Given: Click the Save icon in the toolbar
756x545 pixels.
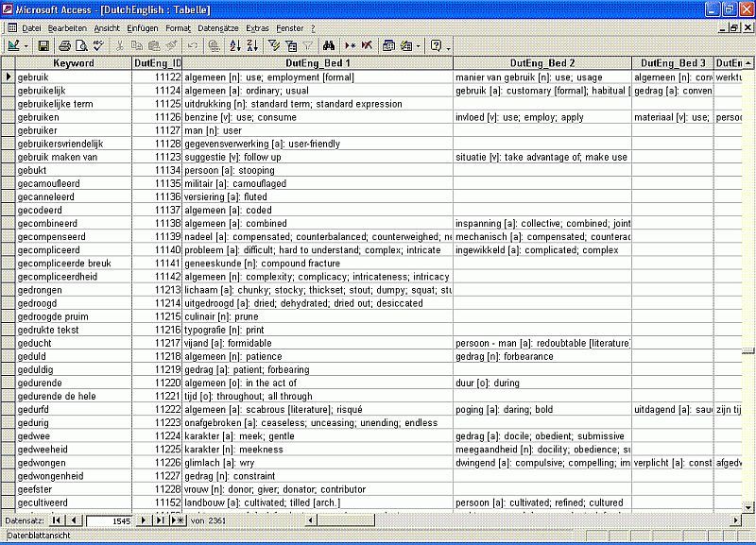Looking at the screenshot, I should pyautogui.click(x=43, y=45).
